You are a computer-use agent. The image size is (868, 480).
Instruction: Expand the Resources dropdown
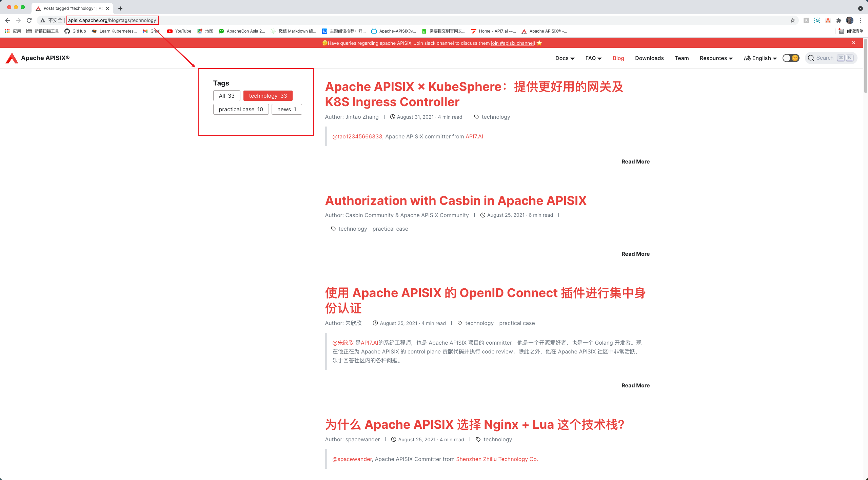coord(716,58)
